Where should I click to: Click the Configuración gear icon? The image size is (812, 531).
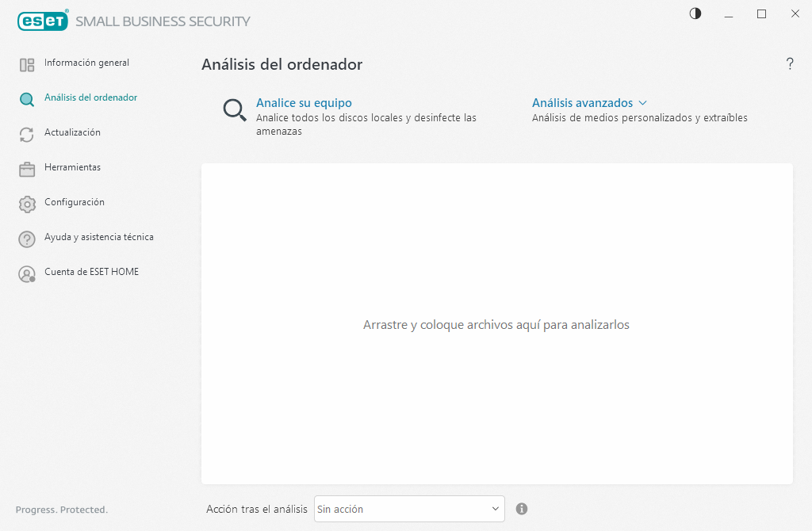coord(26,203)
